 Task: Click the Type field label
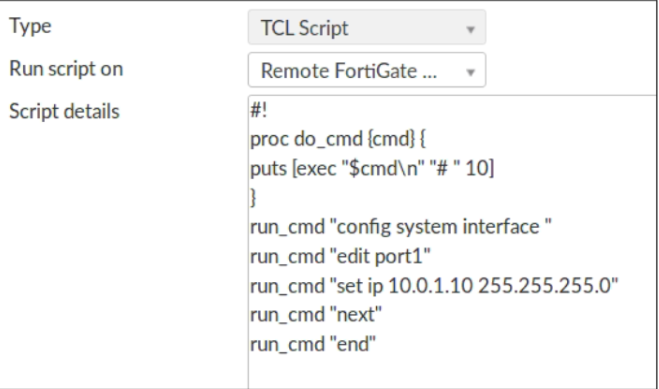click(30, 26)
